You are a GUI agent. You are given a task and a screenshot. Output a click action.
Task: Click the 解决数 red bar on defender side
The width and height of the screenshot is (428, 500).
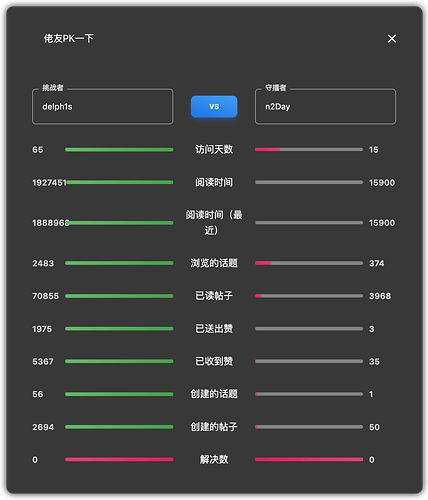(x=309, y=459)
